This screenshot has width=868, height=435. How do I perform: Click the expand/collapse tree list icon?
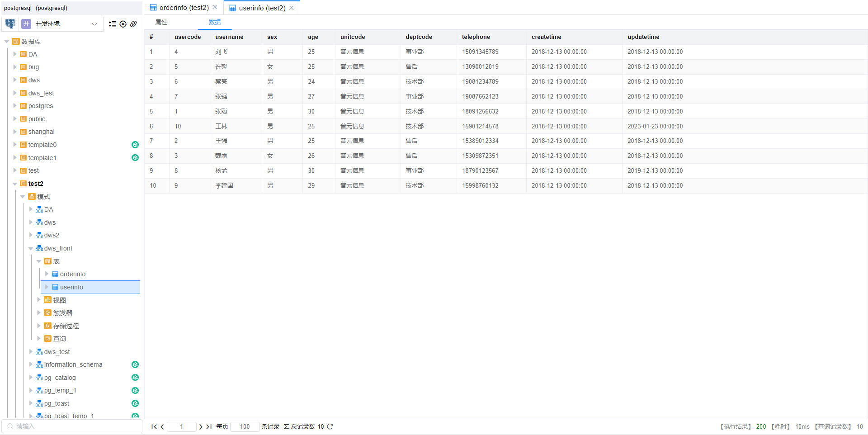click(113, 24)
